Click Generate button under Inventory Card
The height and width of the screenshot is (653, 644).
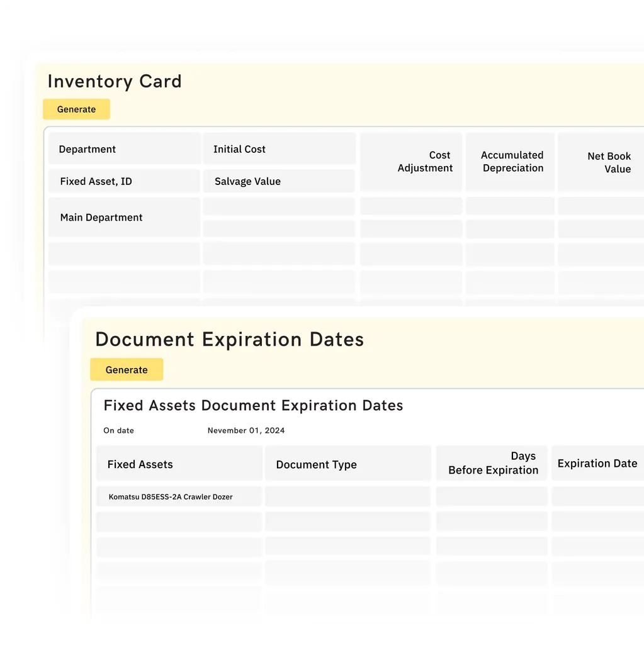click(x=76, y=109)
